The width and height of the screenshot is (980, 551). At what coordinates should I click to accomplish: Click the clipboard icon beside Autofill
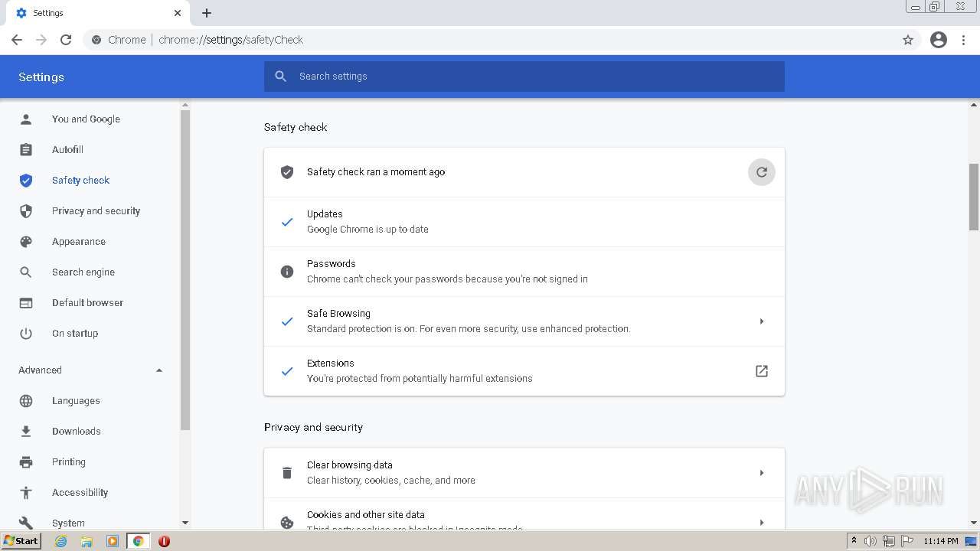click(x=26, y=150)
